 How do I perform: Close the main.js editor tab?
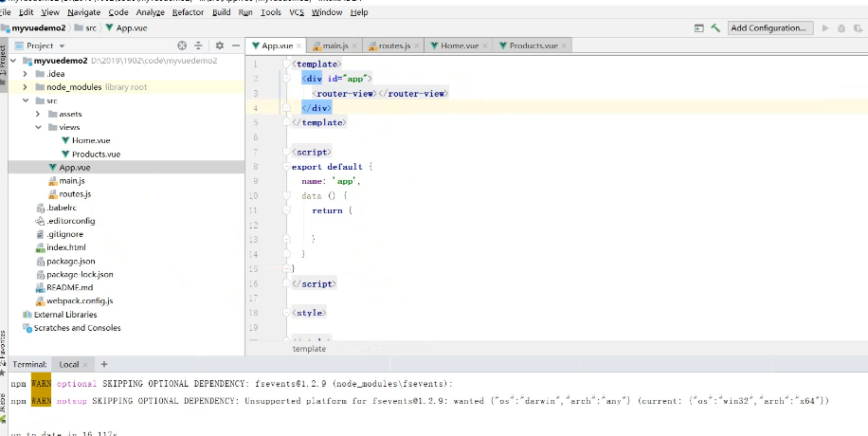tap(354, 46)
